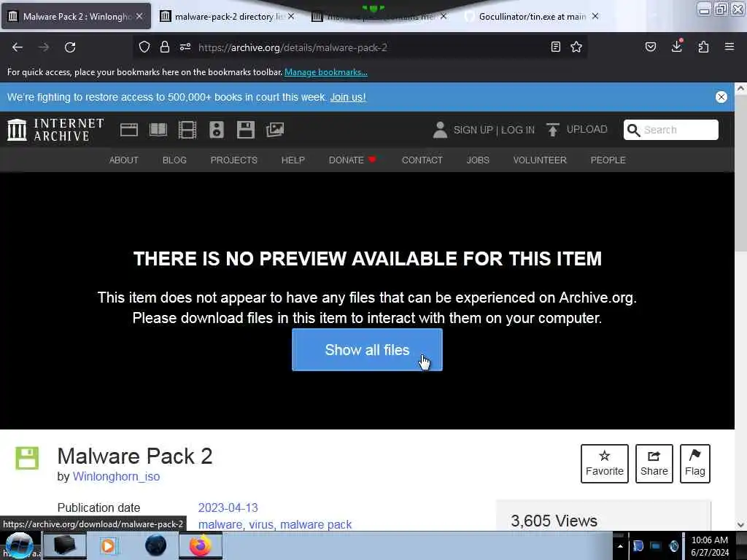Click the UPLOAD link text
This screenshot has height=560, width=747.
587,130
